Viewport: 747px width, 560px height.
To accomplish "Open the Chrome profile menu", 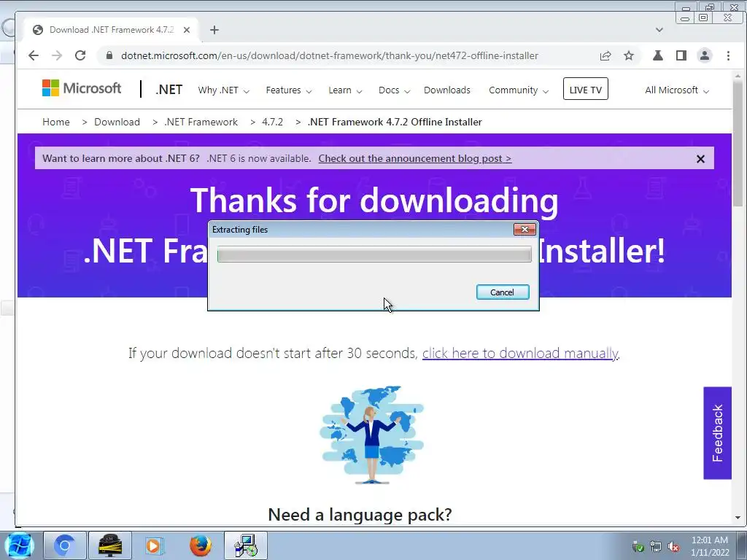I will point(705,55).
